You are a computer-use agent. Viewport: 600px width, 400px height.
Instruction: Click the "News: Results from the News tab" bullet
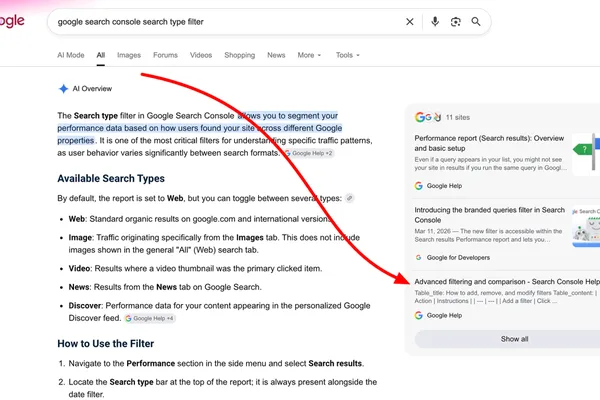tap(165, 287)
